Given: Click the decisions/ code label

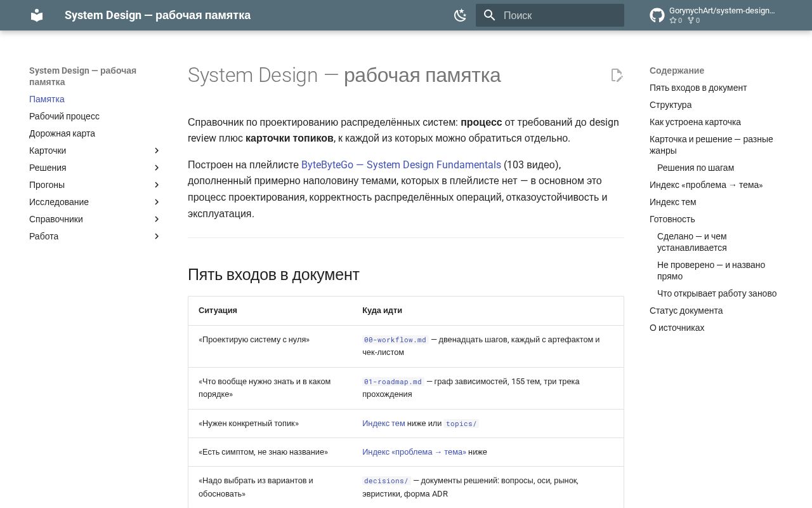Looking at the screenshot, I should pos(386,481).
